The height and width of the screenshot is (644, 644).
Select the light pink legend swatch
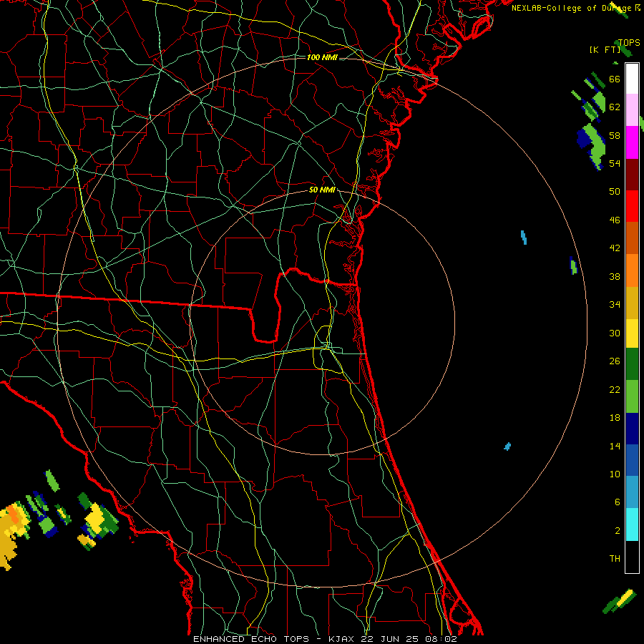[632, 109]
